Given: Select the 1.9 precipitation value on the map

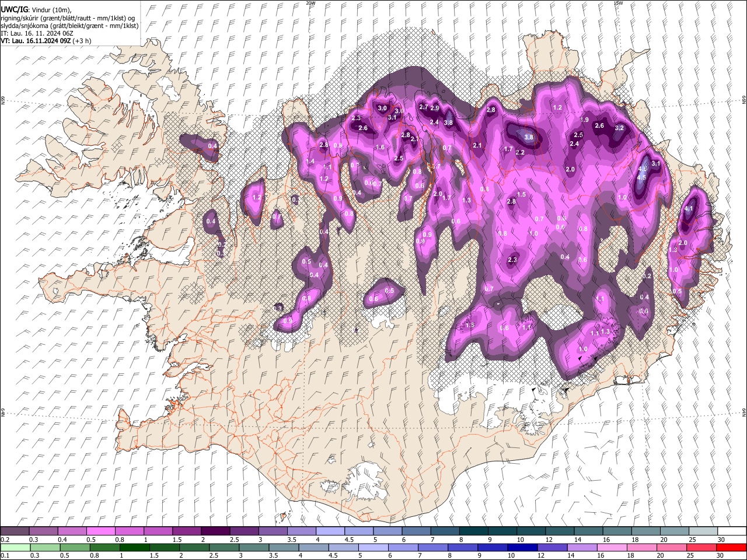Looking at the screenshot, I should pos(584,120).
